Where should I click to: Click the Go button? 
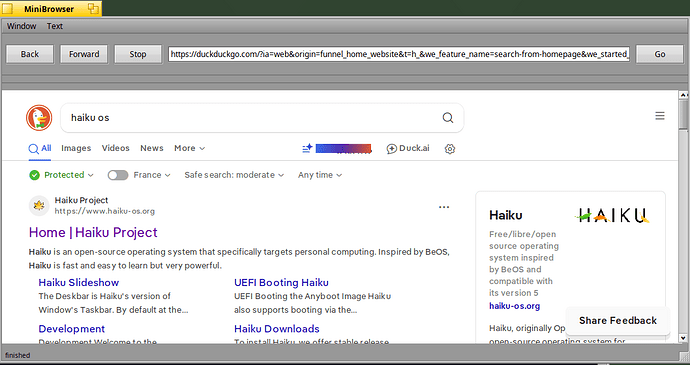point(660,54)
